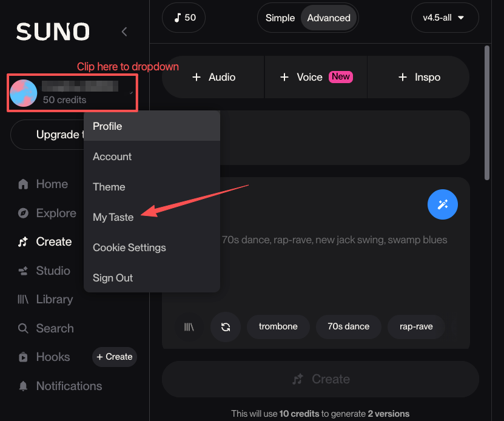Viewport: 504px width, 421px height.
Task: Open Search from the sidebar
Action: tap(53, 328)
